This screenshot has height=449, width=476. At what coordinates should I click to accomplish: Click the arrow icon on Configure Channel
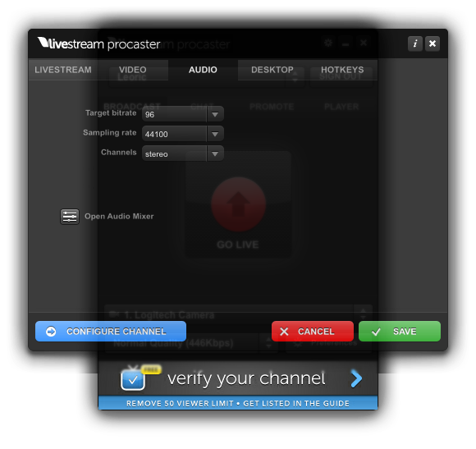[51, 332]
